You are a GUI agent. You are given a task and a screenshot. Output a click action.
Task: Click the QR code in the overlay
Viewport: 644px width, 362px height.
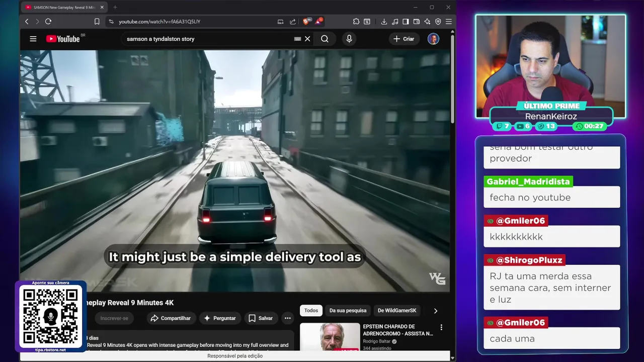50,317
